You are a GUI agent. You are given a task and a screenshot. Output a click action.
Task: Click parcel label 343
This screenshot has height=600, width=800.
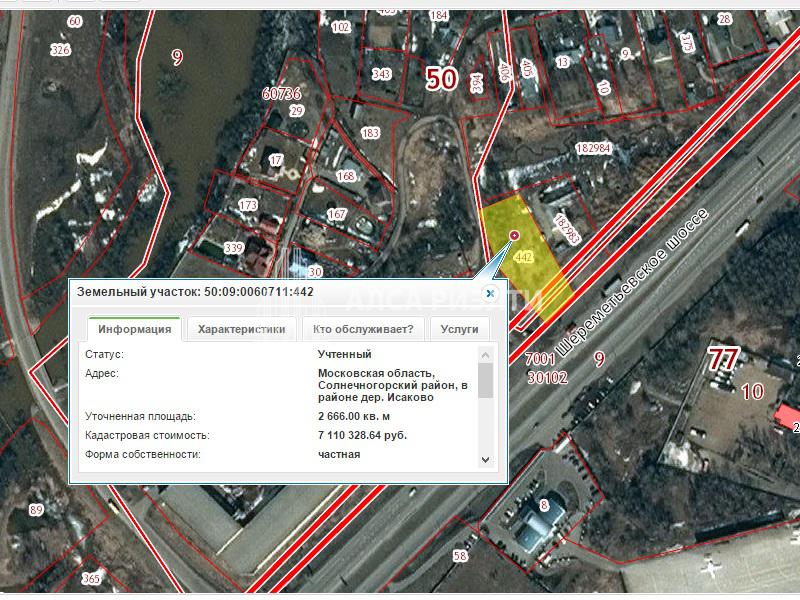click(x=381, y=74)
